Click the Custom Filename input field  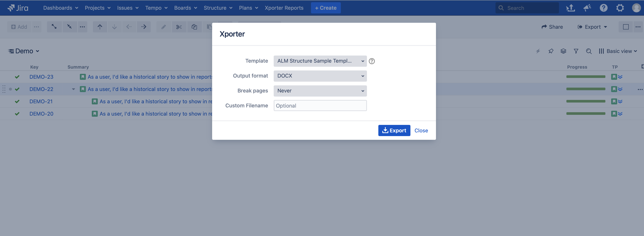[x=320, y=106]
